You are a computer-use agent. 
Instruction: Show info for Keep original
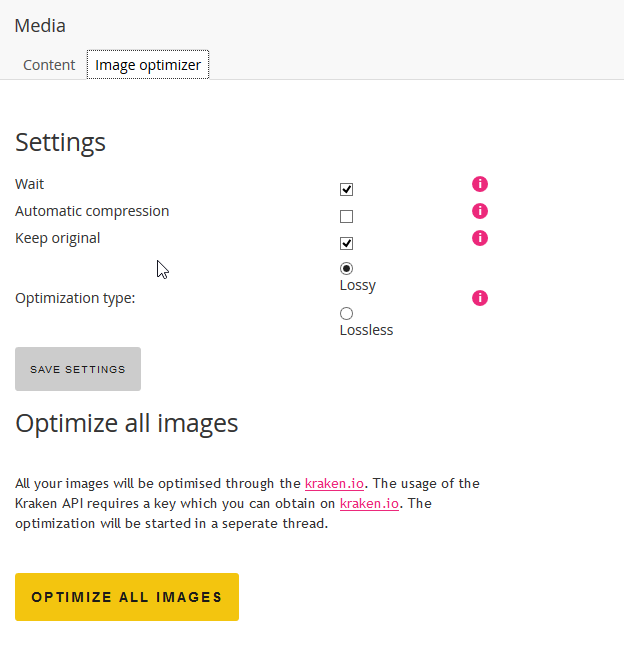coord(480,238)
